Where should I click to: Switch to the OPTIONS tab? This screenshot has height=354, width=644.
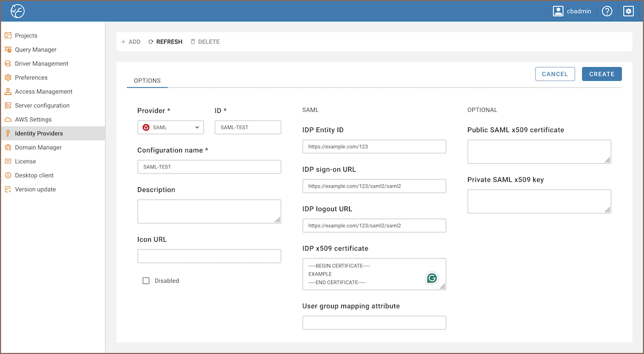[147, 80]
